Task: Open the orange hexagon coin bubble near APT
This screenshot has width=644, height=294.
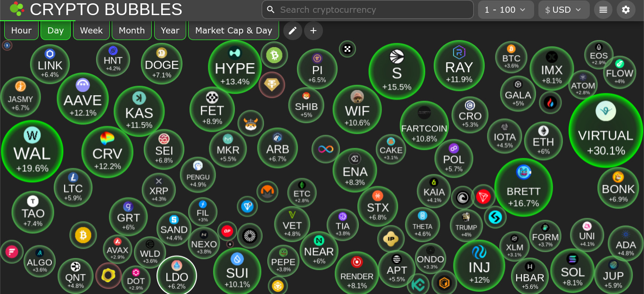Action: (444, 283)
